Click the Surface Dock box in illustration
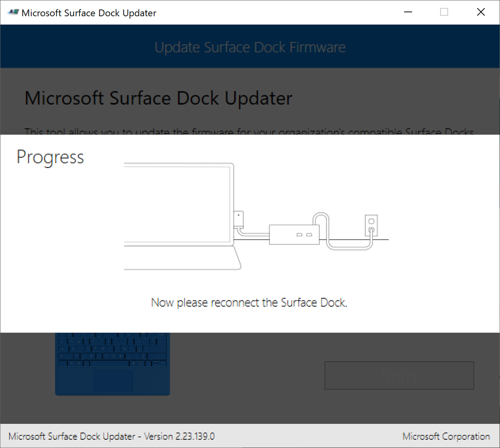Image resolution: width=500 pixels, height=448 pixels. pos(295,235)
